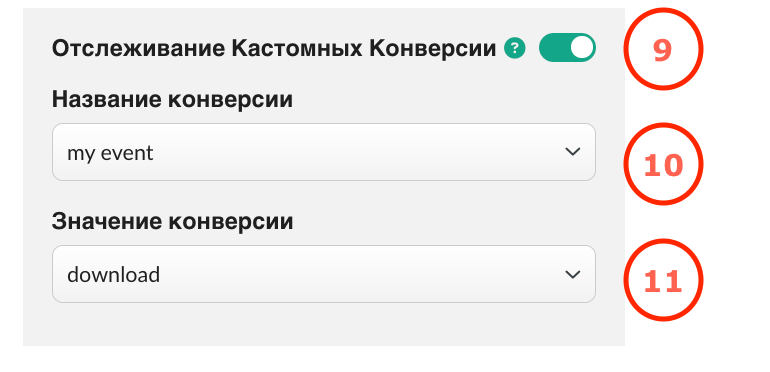This screenshot has height=372, width=770.
Task: Click the chevron arrow in download field
Action: pyautogui.click(x=573, y=274)
